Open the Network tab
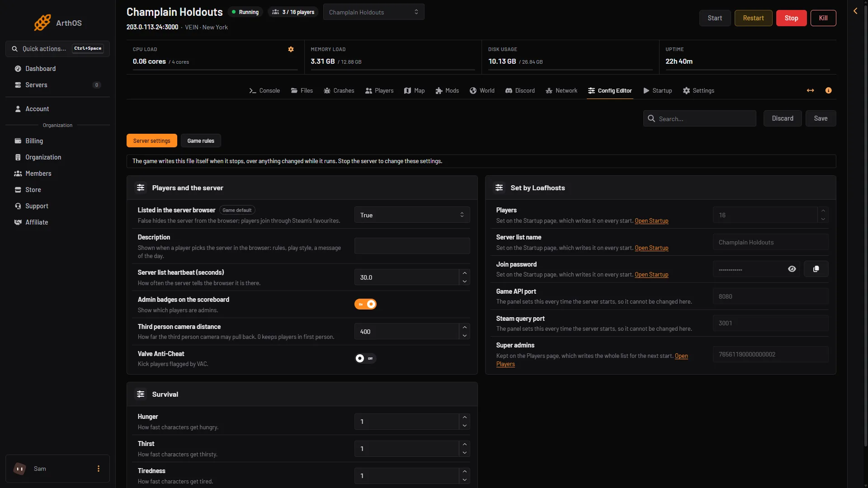The height and width of the screenshot is (488, 868). coord(561,91)
